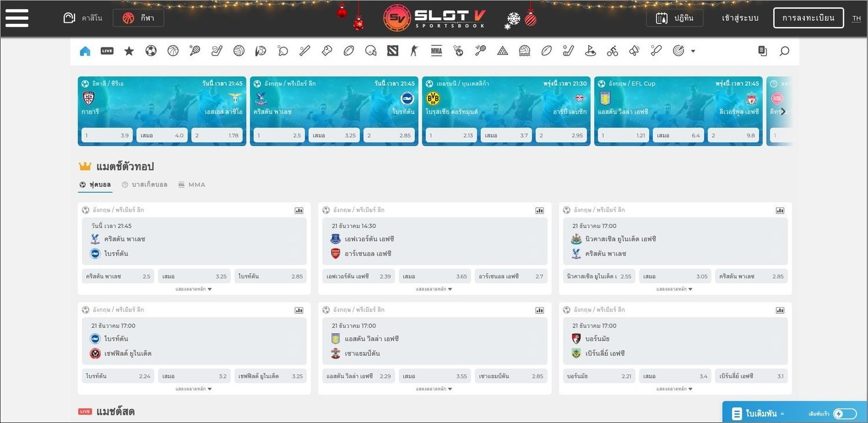This screenshot has width=868, height=423.
Task: Open the hamburger main menu
Action: point(17,18)
